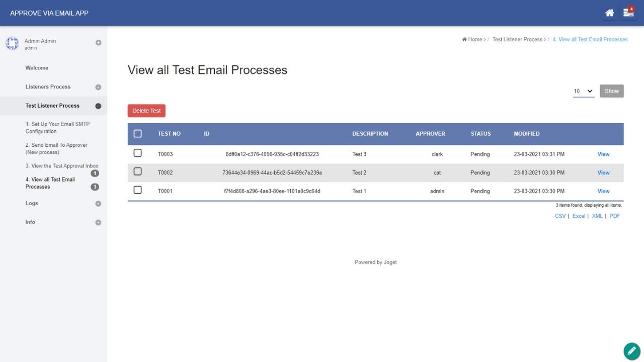
Task: Click the 'Test 3' description cell
Action: pyautogui.click(x=359, y=154)
